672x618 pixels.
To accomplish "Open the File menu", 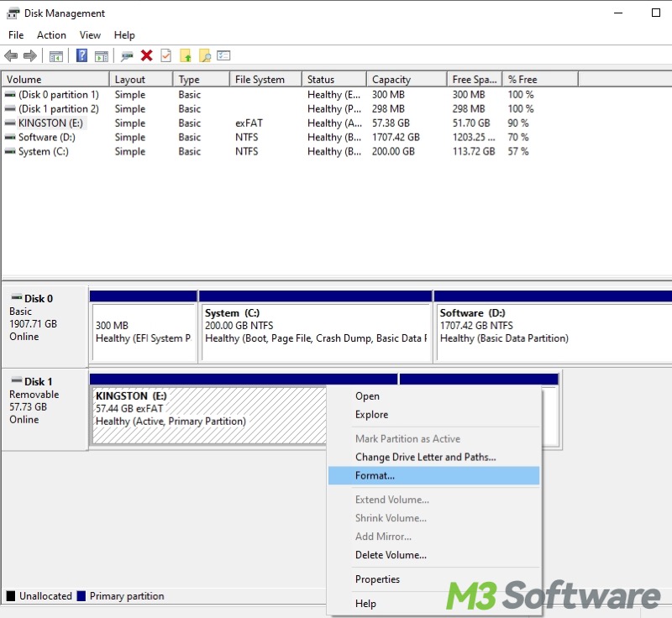I will tap(16, 35).
